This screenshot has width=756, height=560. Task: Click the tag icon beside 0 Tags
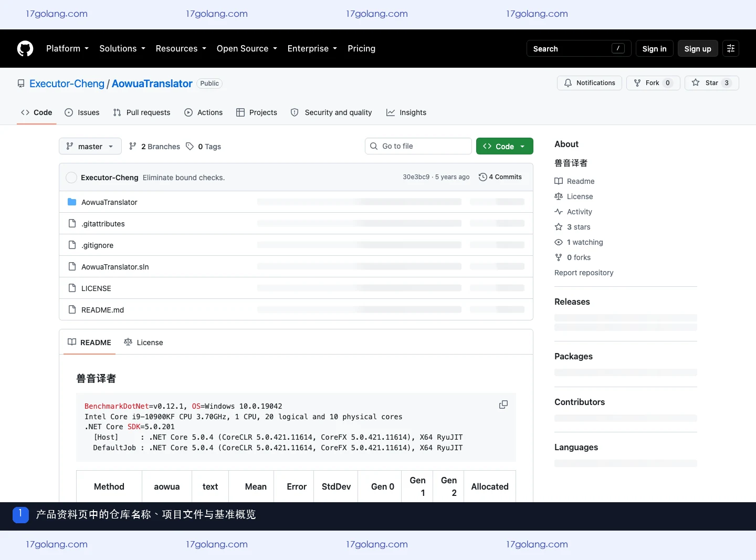click(190, 147)
